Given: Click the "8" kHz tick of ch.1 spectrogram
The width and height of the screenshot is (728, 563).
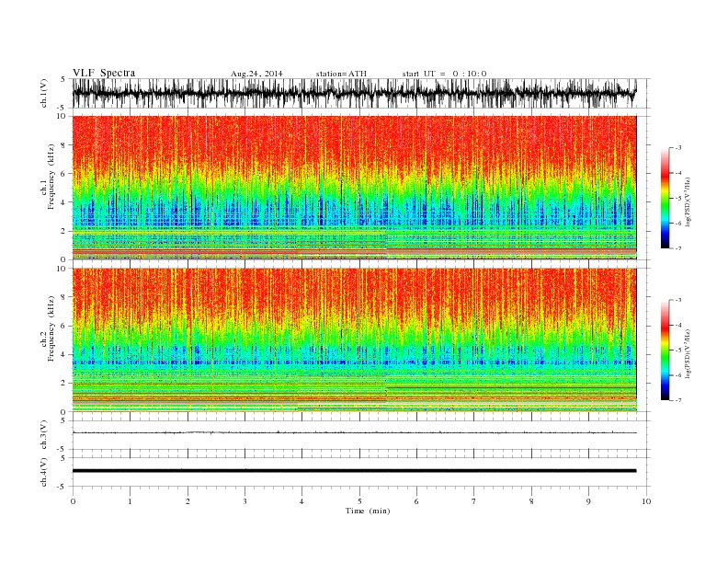Looking at the screenshot, I should pos(64,145).
